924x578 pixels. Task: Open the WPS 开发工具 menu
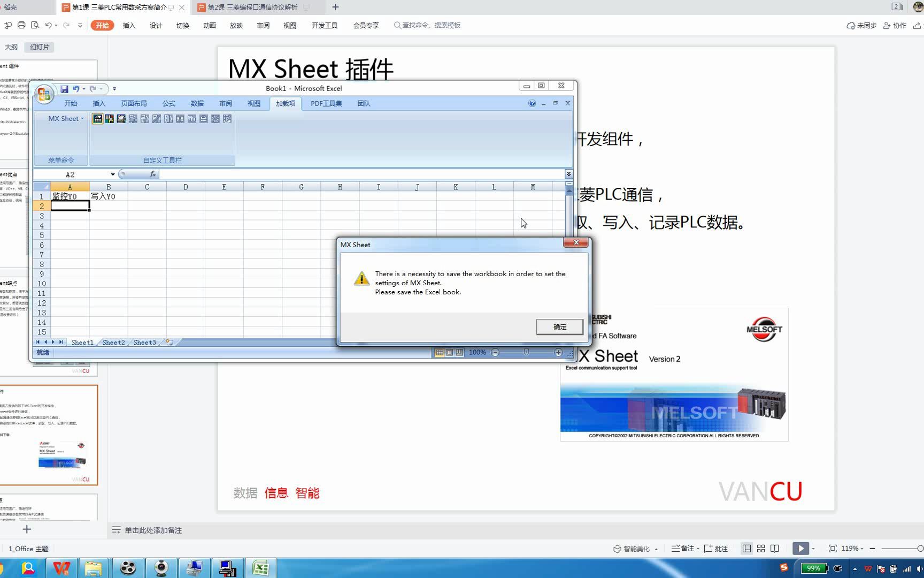(x=325, y=25)
